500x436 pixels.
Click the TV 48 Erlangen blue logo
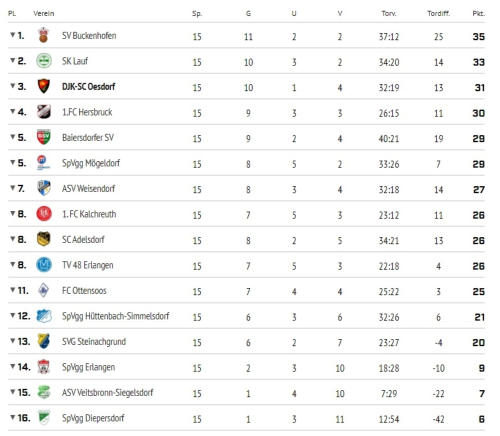point(44,265)
